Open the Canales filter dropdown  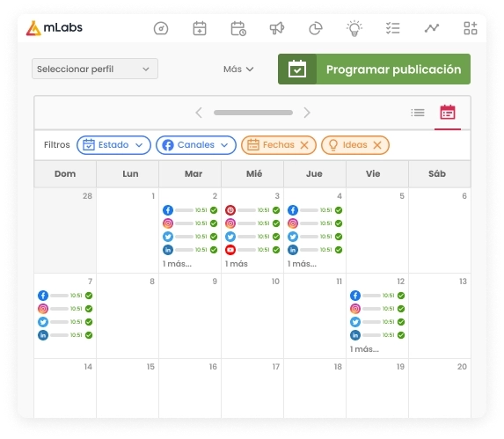(196, 145)
